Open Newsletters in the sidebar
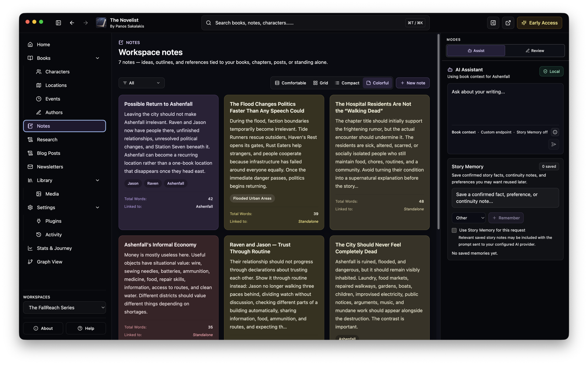Viewport: 588px width, 365px height. (x=64, y=167)
